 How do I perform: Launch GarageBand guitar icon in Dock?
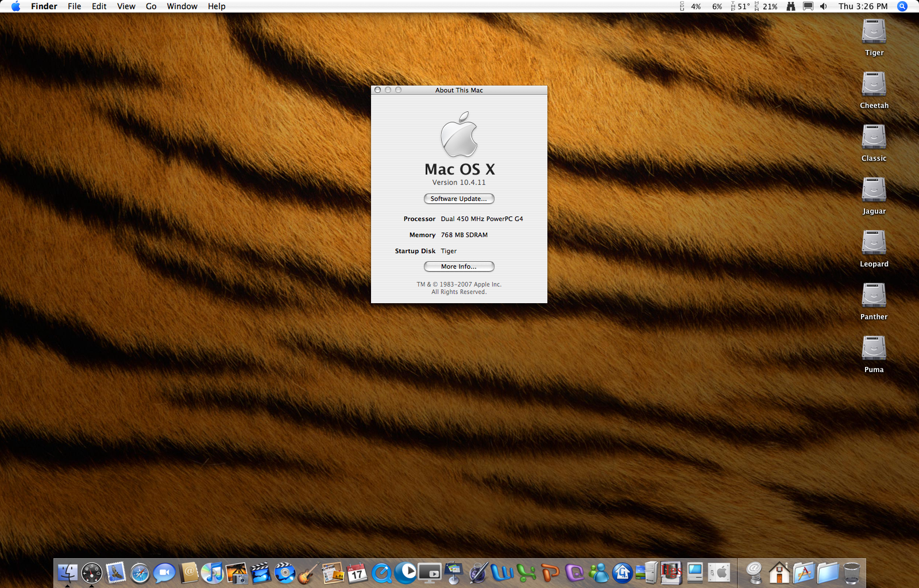(x=309, y=572)
